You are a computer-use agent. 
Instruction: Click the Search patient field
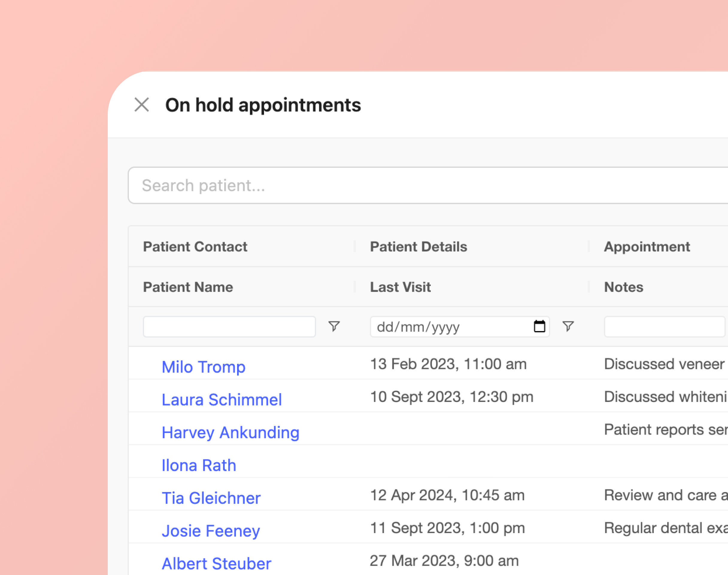[x=428, y=185]
